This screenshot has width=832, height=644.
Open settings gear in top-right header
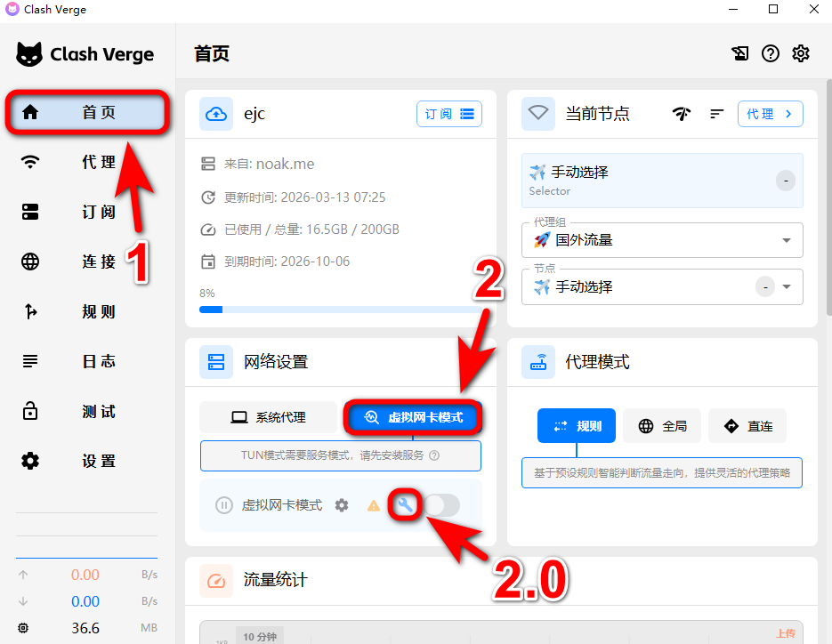(x=801, y=53)
